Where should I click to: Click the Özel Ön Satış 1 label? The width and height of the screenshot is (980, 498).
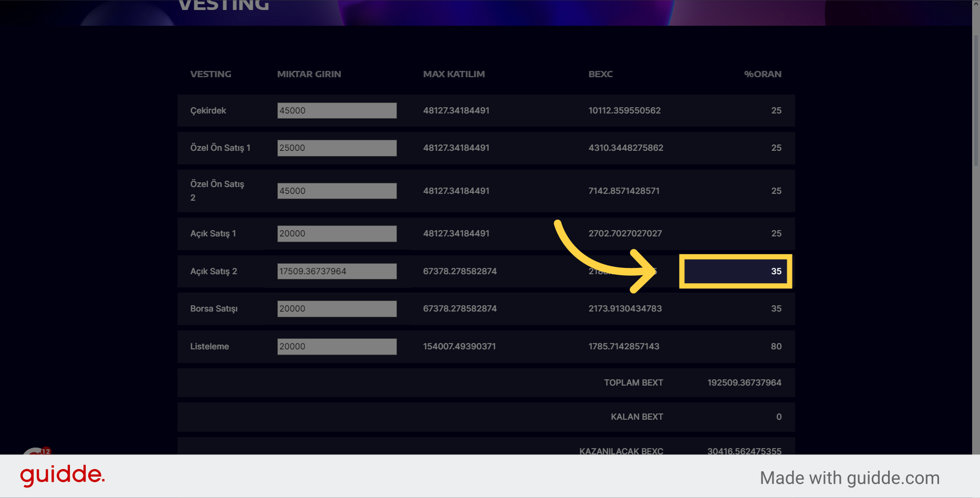point(220,148)
